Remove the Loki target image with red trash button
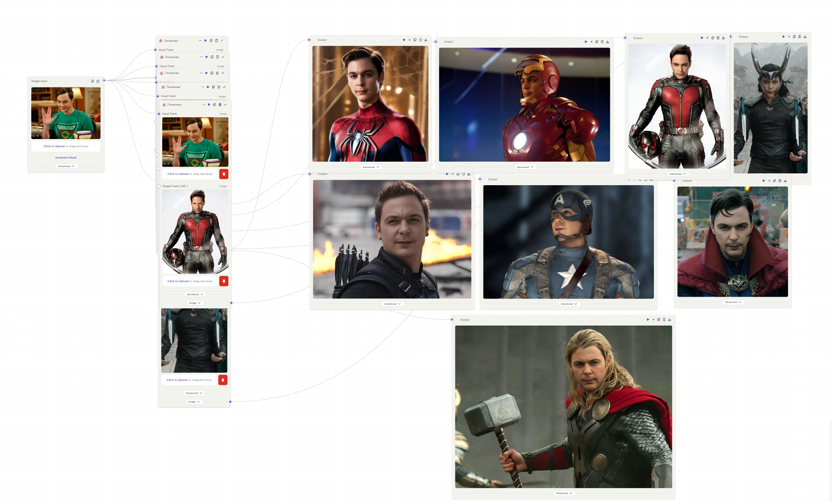Viewport: 832px width, 504px height. tap(223, 380)
